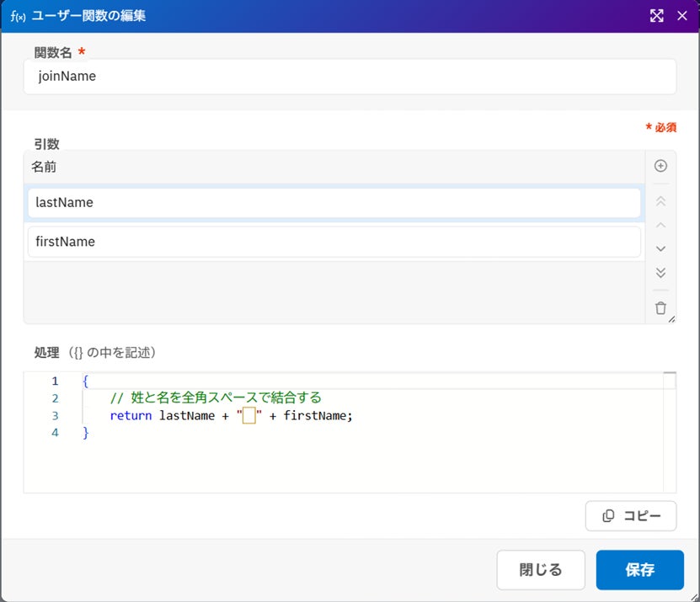Move argument down one row

pos(660,248)
